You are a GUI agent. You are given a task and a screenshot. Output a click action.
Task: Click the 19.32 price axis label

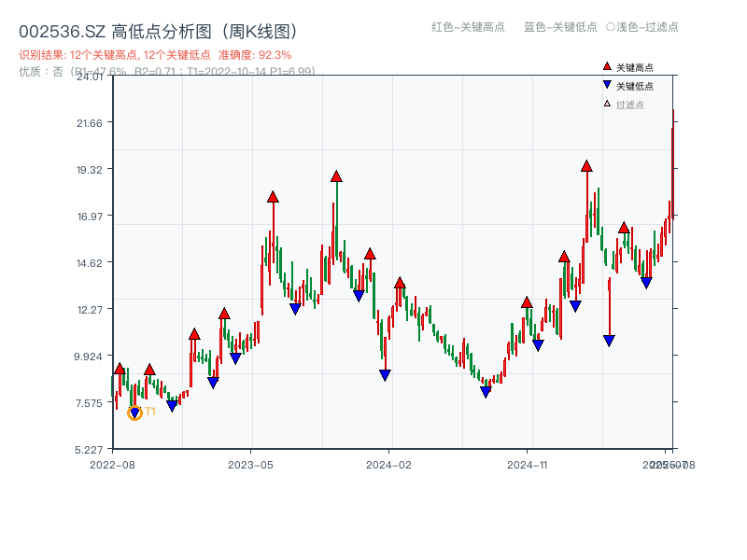point(90,170)
